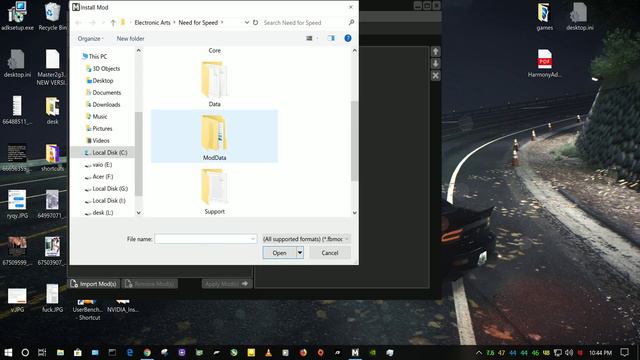This screenshot has height=360, width=640.
Task: Open the supported formats filter dropdown
Action: point(306,239)
